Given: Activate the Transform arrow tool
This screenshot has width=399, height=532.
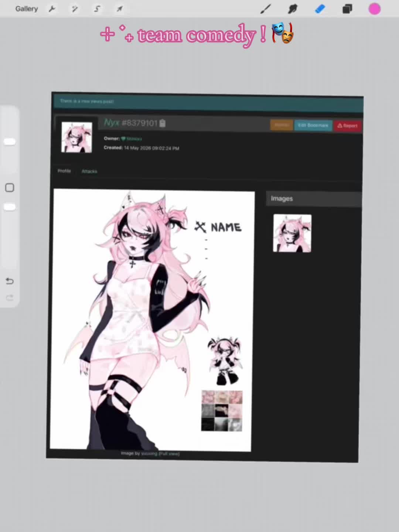Looking at the screenshot, I should point(120,9).
